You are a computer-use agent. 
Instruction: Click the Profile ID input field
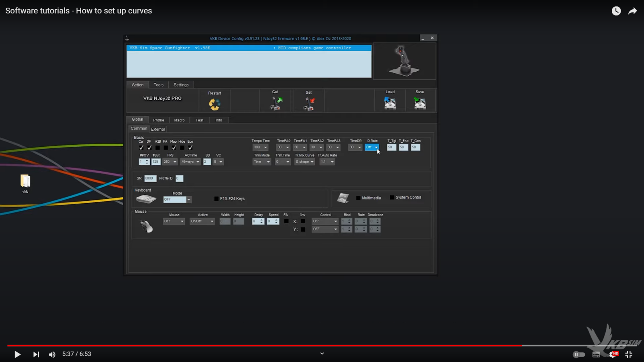179,178
